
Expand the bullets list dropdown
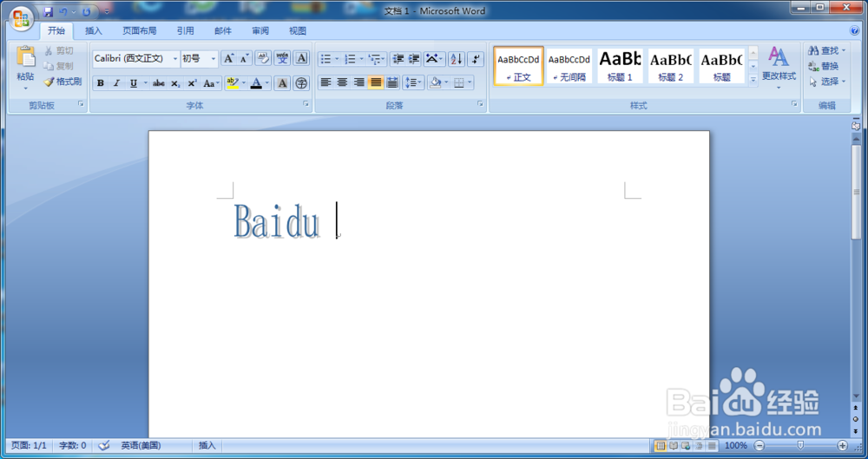(337, 59)
